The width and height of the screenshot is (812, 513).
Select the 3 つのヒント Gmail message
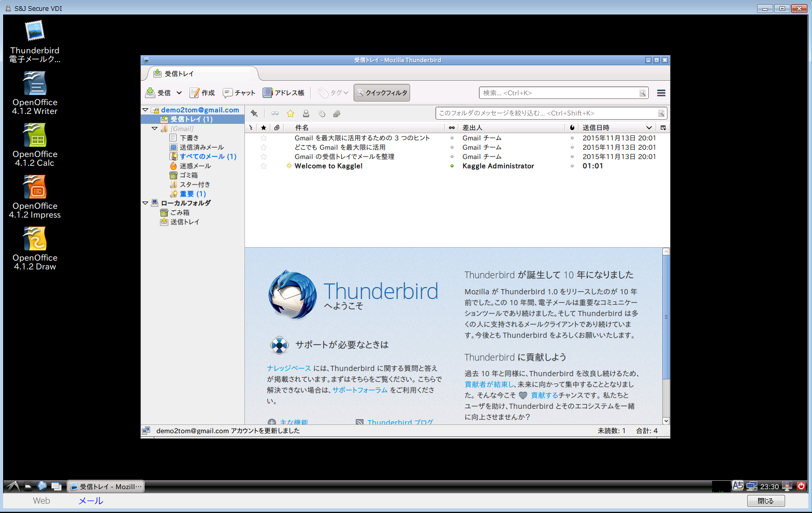click(x=362, y=138)
